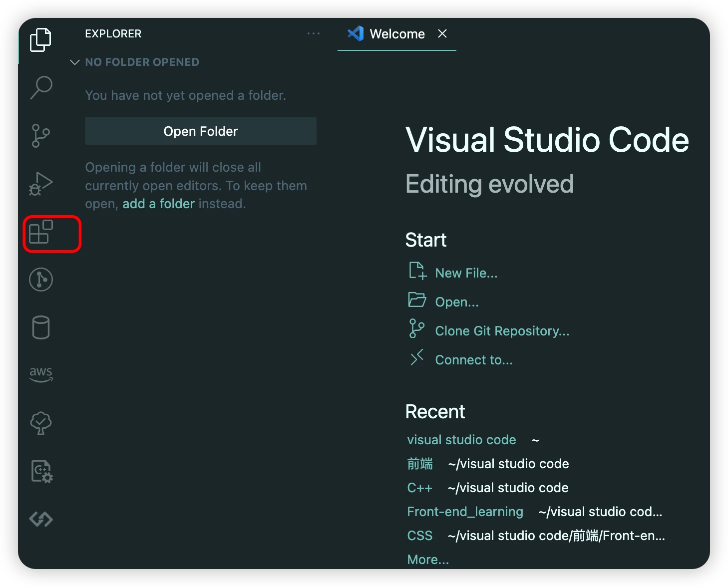Open the Source Control branch icon

[x=41, y=136]
